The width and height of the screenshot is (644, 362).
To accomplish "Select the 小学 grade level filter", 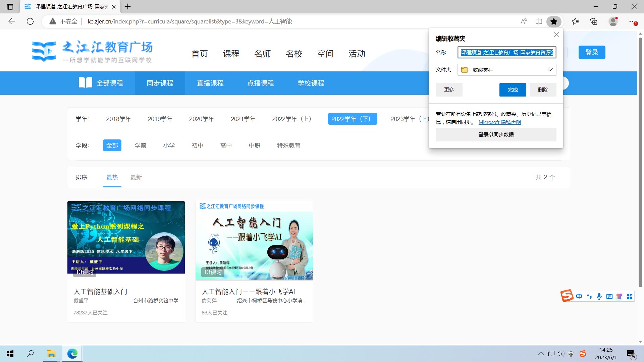I will pos(169,145).
